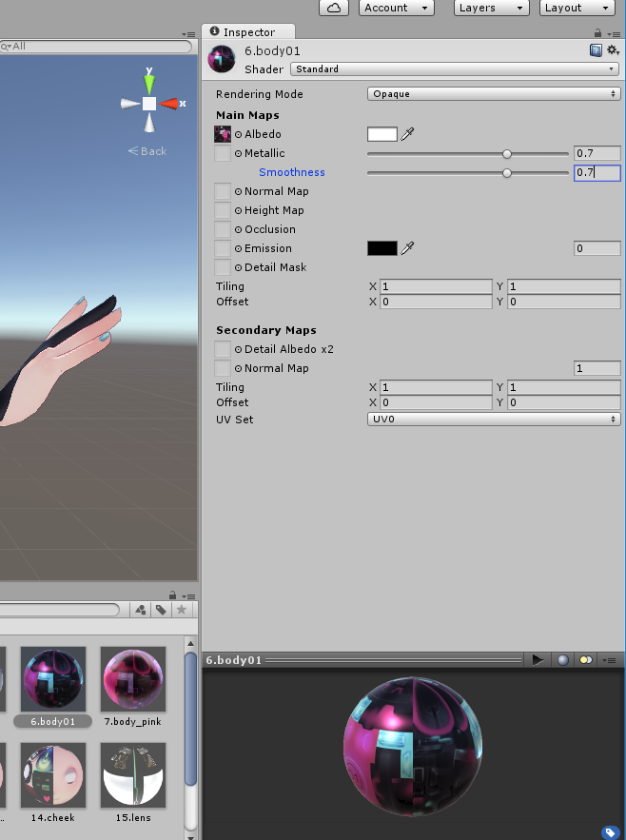Use the Albedo color eyedropper

(407, 134)
